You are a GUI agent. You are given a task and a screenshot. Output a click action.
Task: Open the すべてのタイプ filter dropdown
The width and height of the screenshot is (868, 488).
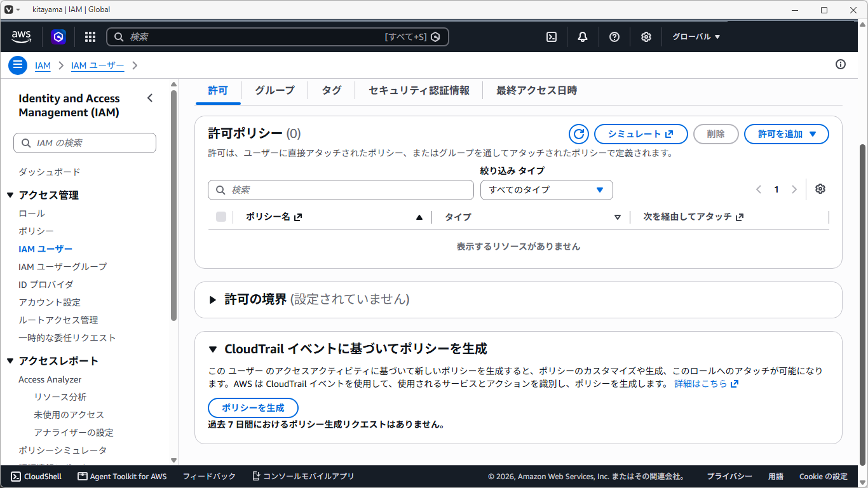pos(546,190)
